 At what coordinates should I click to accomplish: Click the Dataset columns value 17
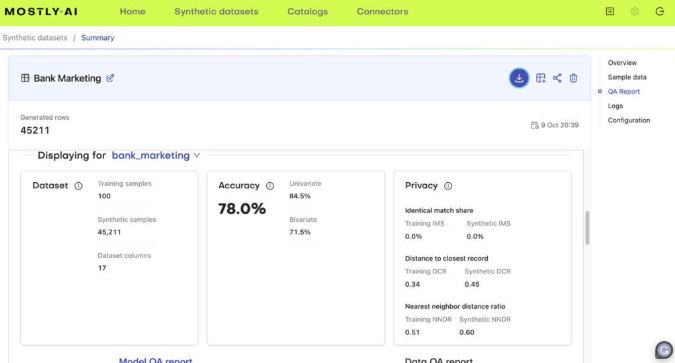102,268
